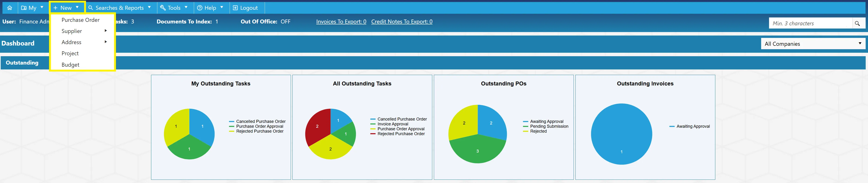
Task: Open Invoices To Export link
Action: 341,22
